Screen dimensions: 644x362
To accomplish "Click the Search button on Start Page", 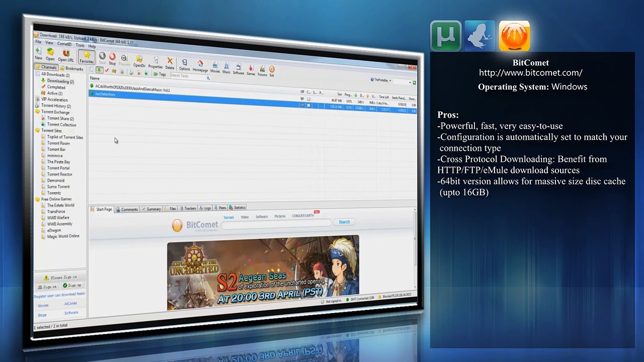I will click(344, 222).
